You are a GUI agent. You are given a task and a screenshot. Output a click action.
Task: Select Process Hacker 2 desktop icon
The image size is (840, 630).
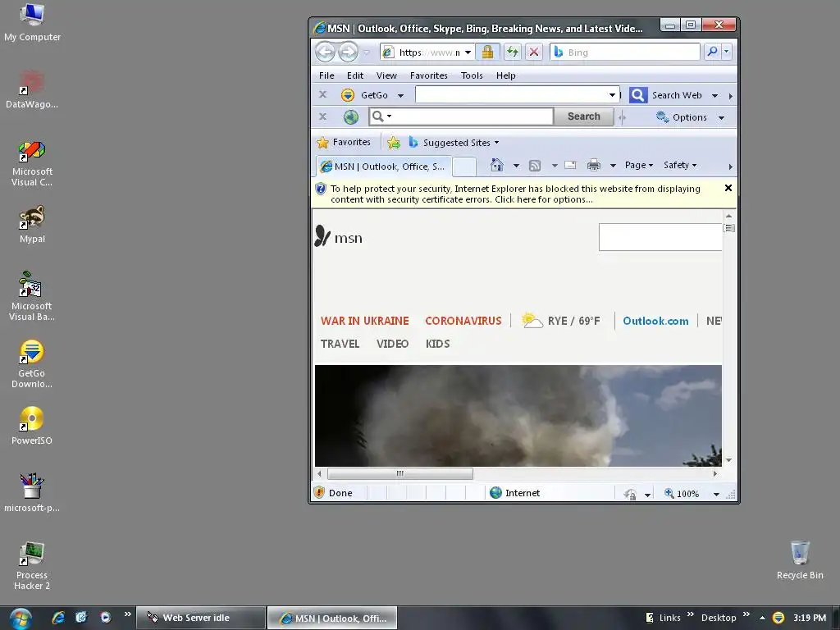click(x=32, y=566)
